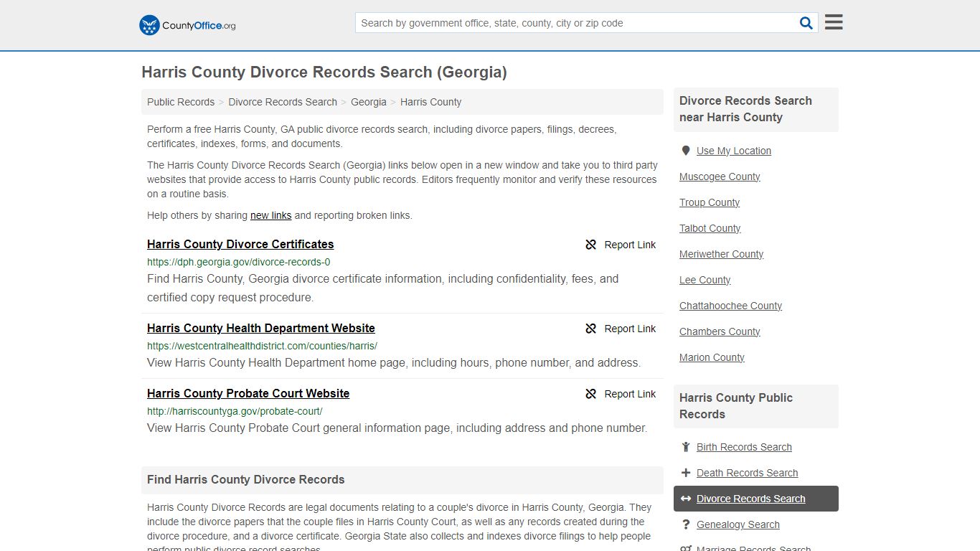
Task: Open Chattahoochee County link
Action: coord(730,306)
